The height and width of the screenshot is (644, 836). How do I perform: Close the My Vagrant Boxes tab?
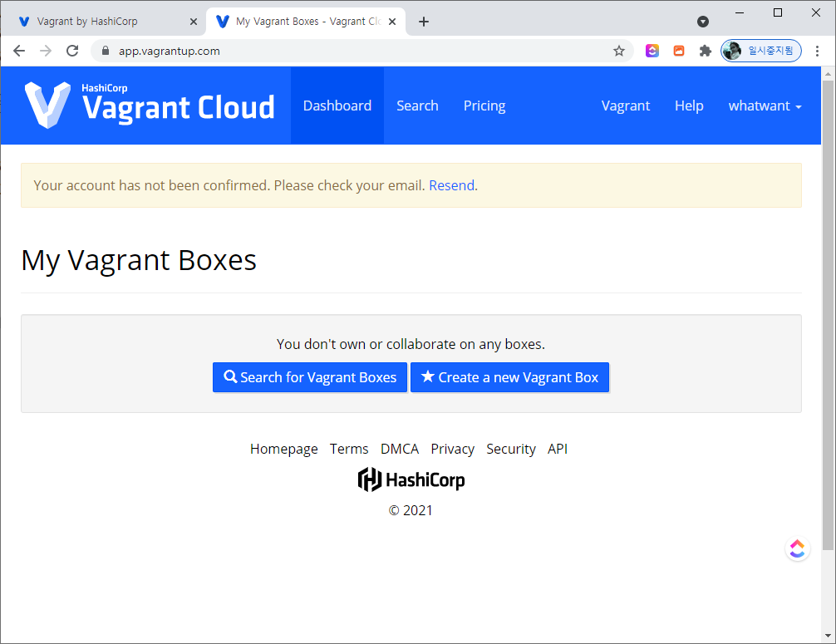(392, 22)
